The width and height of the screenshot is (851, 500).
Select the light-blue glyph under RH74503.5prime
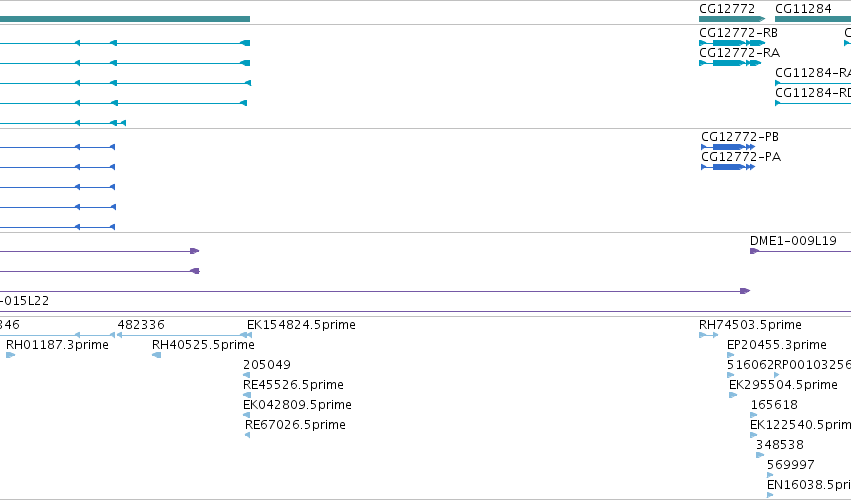point(709,335)
